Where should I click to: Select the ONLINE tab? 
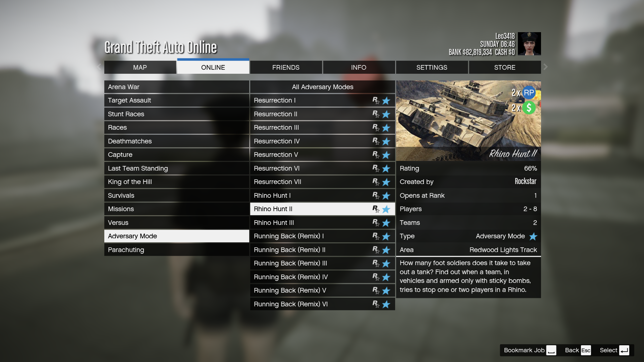[213, 67]
